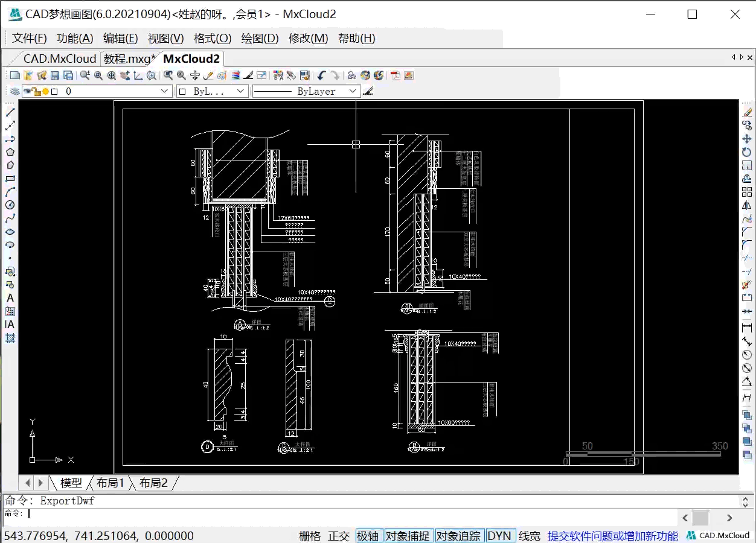Select the Linear dimension tool

pos(747,328)
